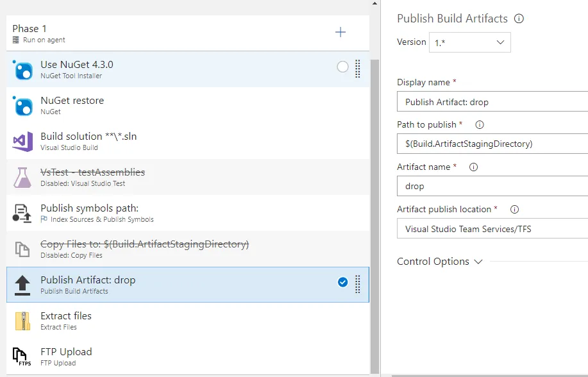Click the Artifact name input field

(492, 187)
